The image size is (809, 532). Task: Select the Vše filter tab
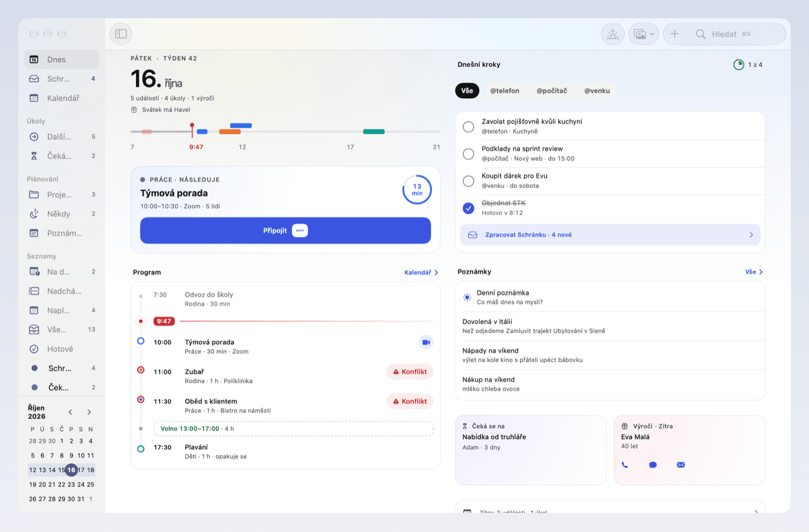[x=467, y=91]
